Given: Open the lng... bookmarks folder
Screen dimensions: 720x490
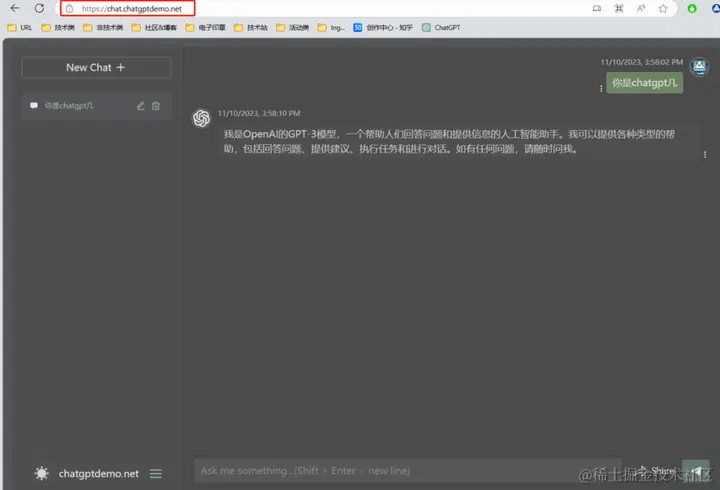Looking at the screenshot, I should [x=331, y=28].
